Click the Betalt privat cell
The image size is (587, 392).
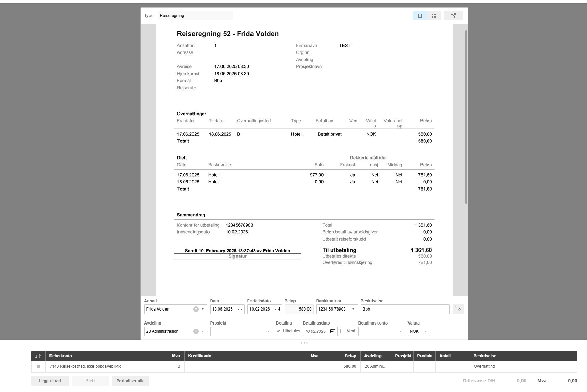click(330, 134)
